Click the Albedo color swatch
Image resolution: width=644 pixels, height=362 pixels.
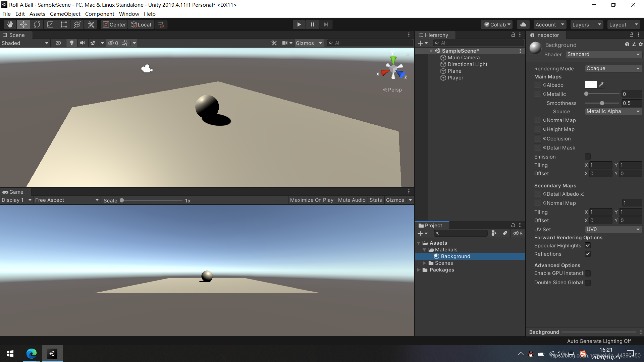(591, 84)
